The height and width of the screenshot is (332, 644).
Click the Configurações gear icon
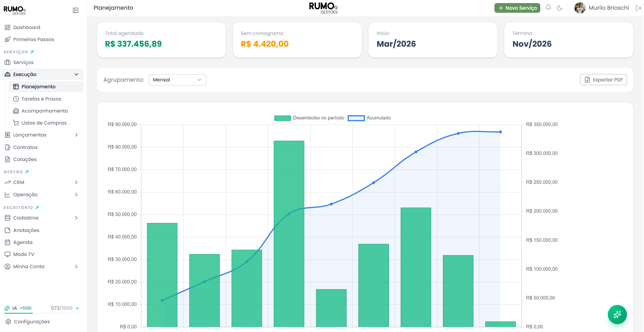click(x=8, y=322)
